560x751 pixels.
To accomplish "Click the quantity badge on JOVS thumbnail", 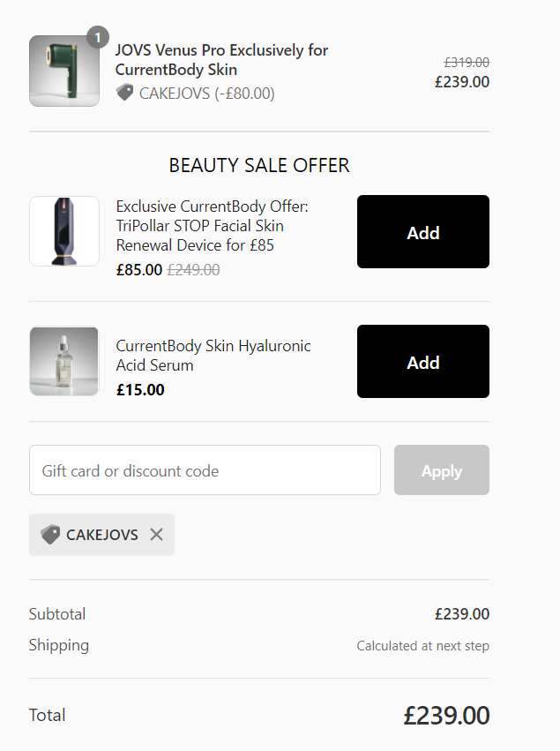I will (x=98, y=37).
